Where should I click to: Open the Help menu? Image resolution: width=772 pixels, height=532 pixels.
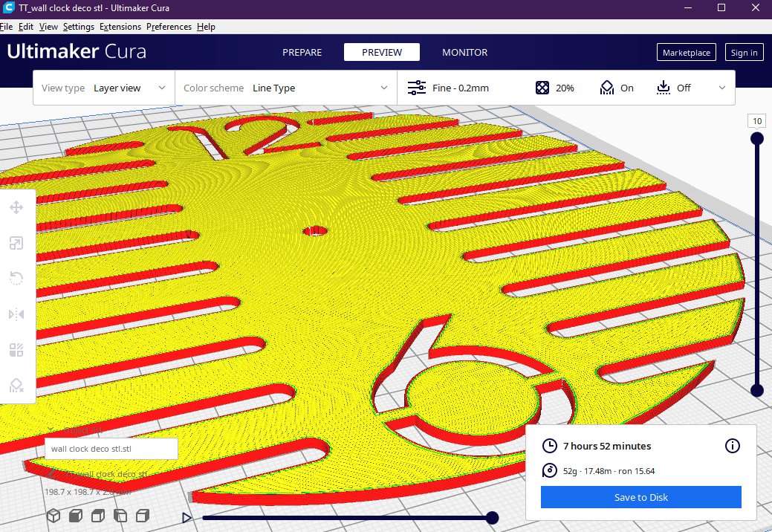(206, 27)
